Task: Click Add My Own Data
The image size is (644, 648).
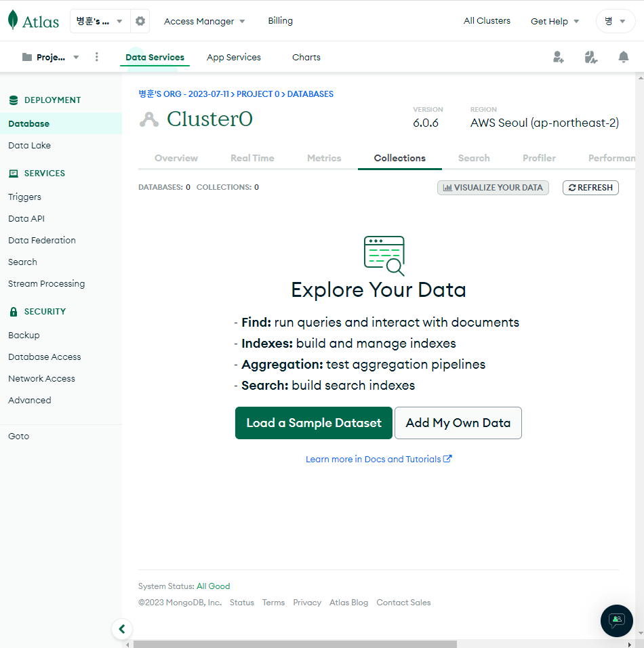Action: (x=458, y=423)
